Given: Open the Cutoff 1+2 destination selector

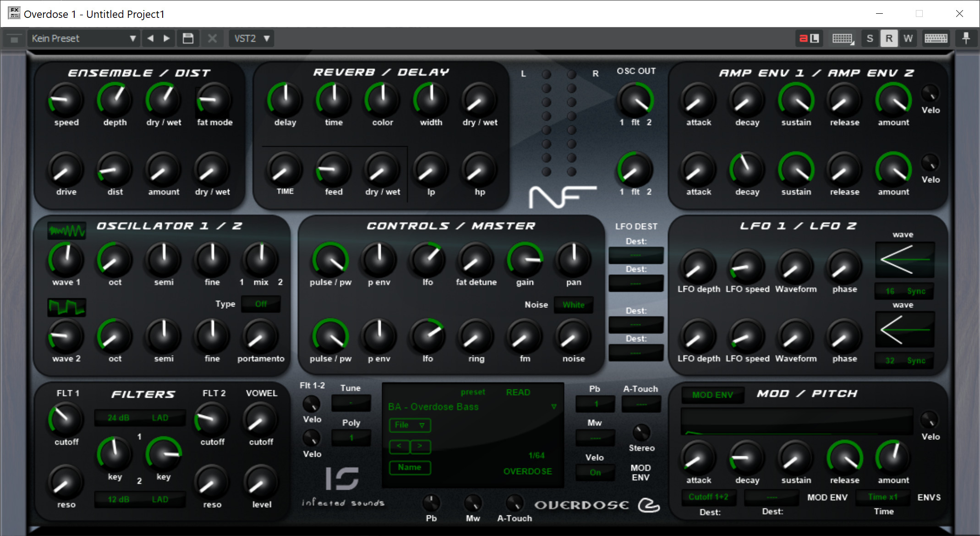Looking at the screenshot, I should pos(708,497).
